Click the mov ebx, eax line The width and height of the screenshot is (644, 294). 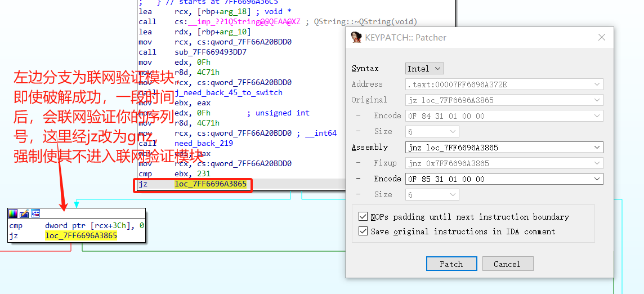click(x=175, y=103)
